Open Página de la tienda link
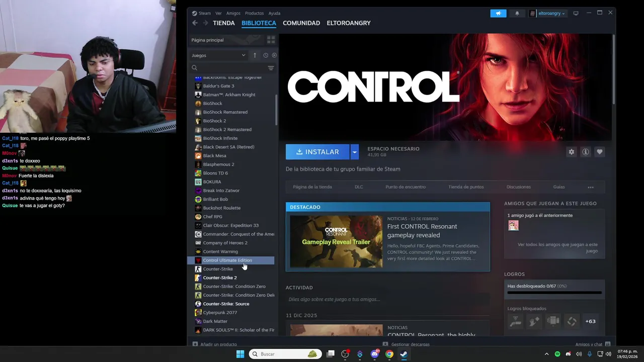Viewport: 644px width, 362px height. [x=312, y=187]
